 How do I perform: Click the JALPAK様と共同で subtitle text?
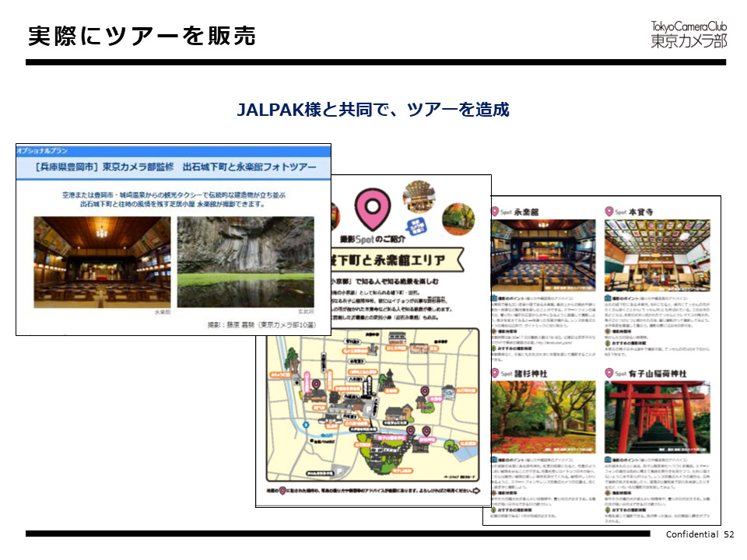tap(373, 110)
